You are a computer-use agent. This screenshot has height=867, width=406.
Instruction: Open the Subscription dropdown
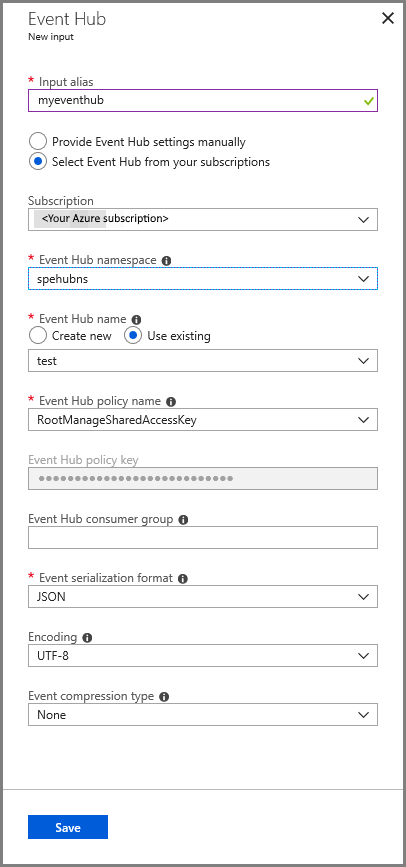pyautogui.click(x=202, y=219)
